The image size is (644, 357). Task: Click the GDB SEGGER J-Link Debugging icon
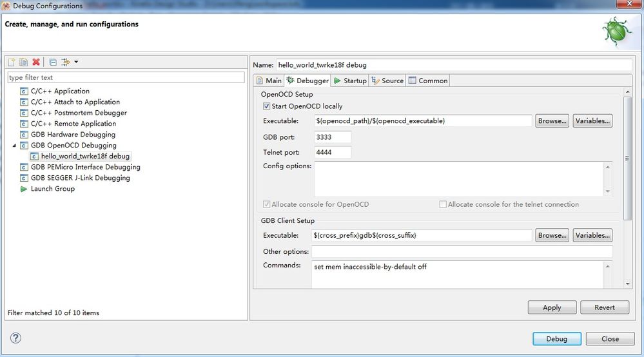24,178
